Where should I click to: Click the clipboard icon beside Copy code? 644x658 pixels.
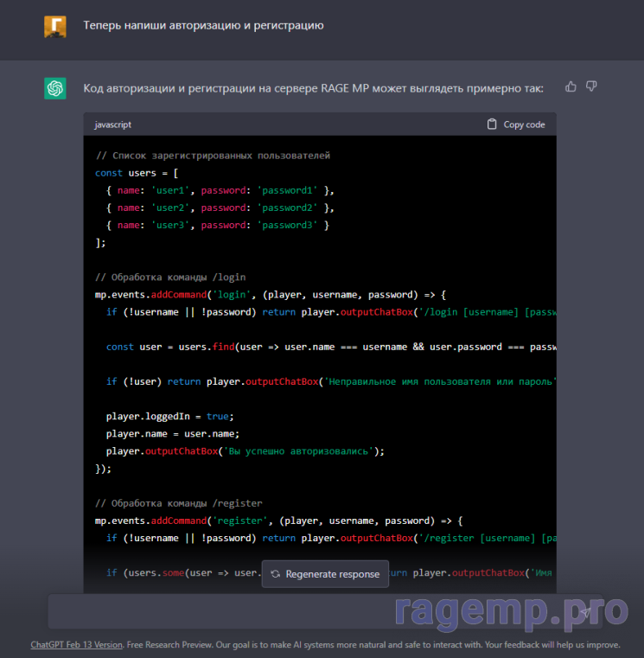coord(492,125)
